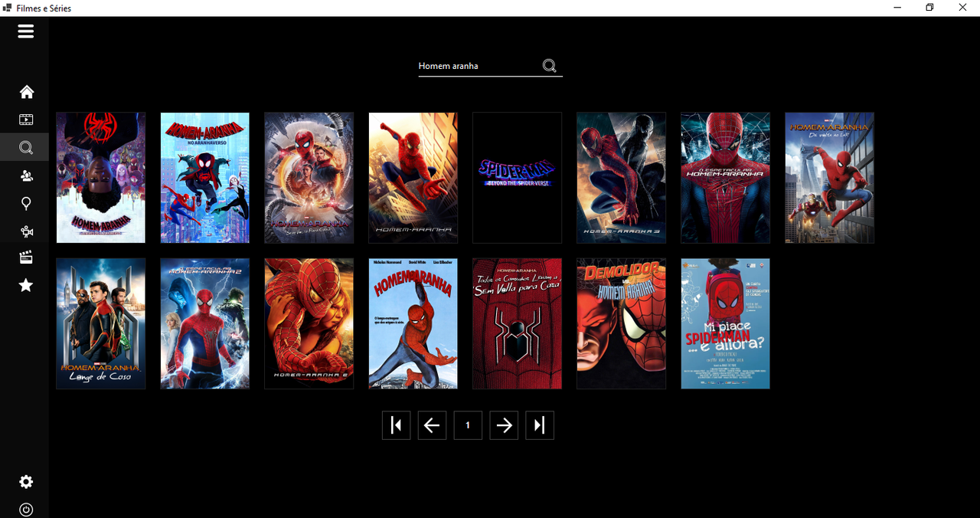980x518 pixels.
Task: Open 'O Espetacular Homem-Aranha 2' poster
Action: coord(205,323)
